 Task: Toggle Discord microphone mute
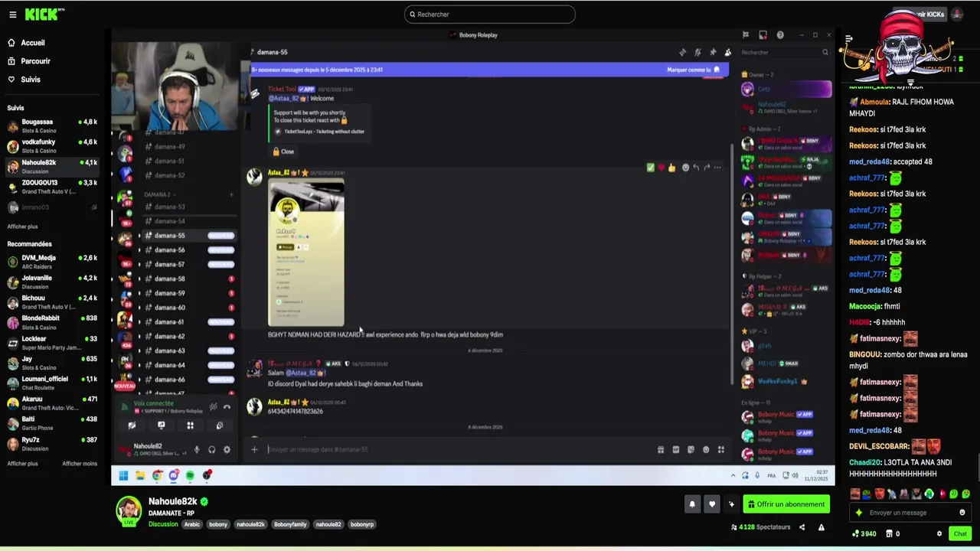click(x=196, y=450)
